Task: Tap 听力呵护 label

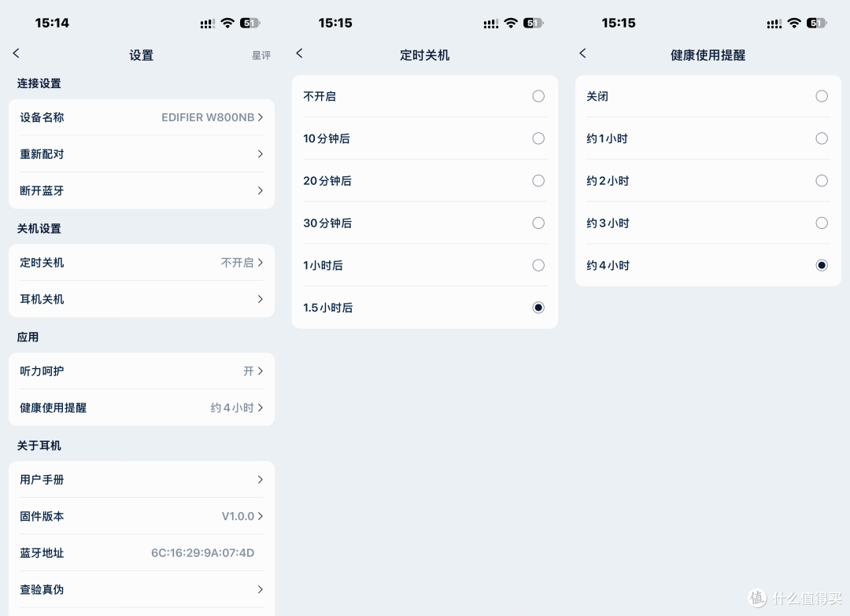Action: click(x=42, y=371)
